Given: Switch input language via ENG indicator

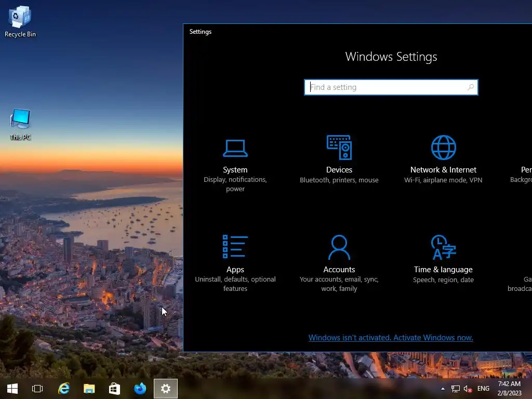Looking at the screenshot, I should 483,389.
